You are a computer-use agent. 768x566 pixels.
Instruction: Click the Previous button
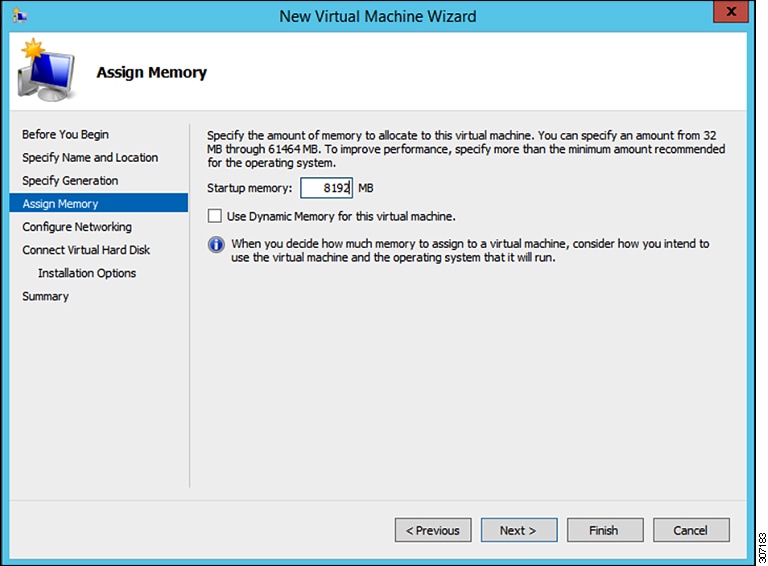tap(433, 530)
